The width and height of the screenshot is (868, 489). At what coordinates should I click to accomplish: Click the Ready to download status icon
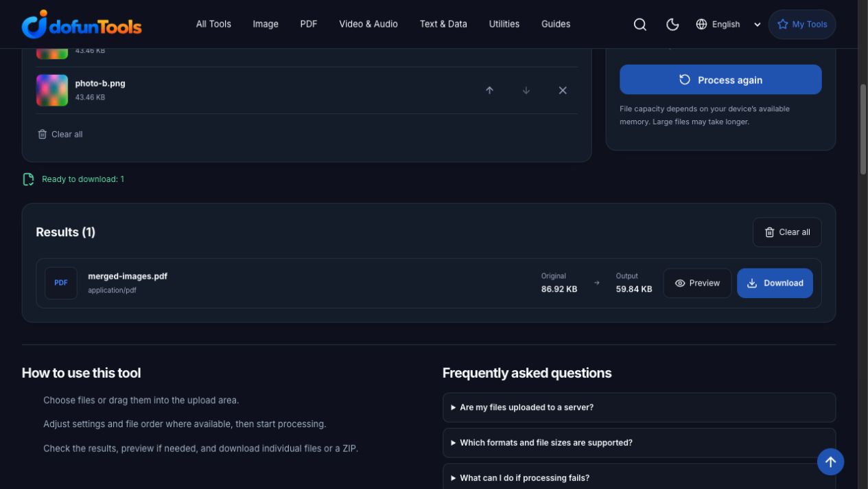(x=28, y=179)
